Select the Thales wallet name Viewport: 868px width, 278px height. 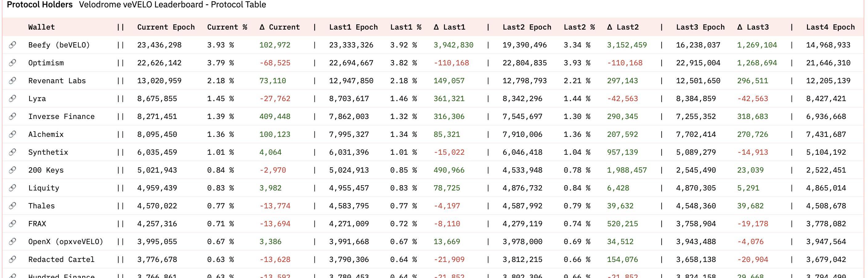42,206
